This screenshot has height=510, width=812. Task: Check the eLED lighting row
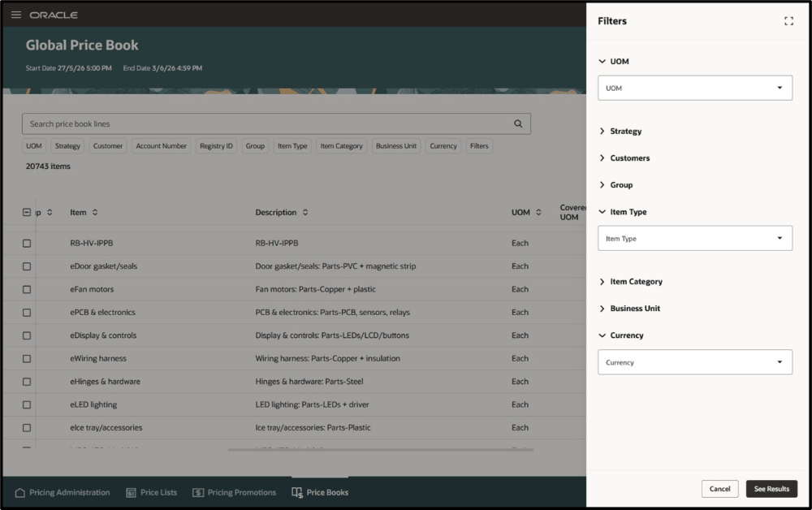click(27, 405)
